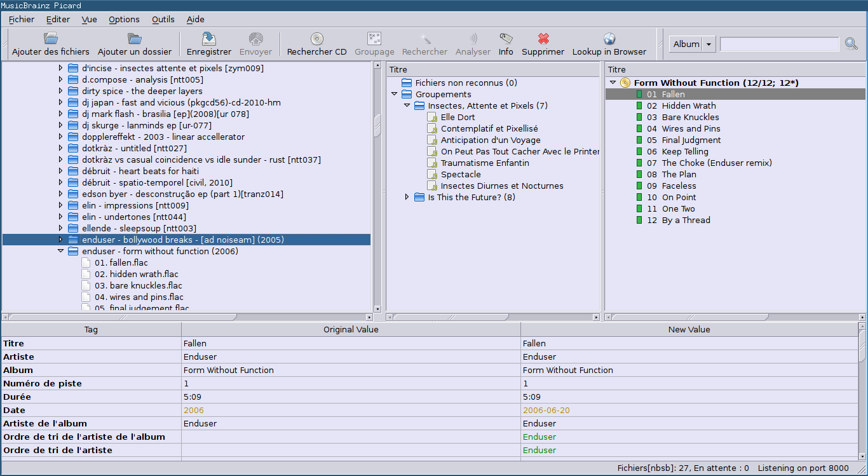This screenshot has width=868, height=476.
Task: Select the file 04. wires and pins.flac
Action: click(139, 297)
